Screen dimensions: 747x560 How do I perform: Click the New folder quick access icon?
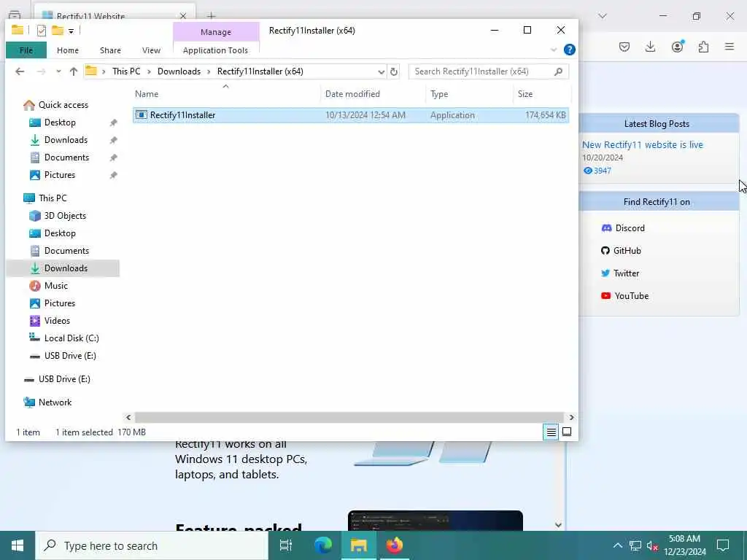[x=57, y=31]
